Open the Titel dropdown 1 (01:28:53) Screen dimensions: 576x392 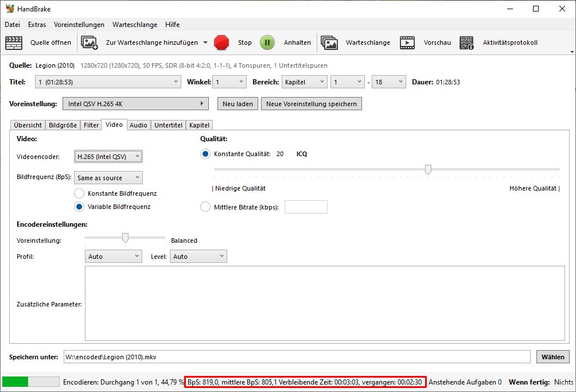pyautogui.click(x=108, y=82)
